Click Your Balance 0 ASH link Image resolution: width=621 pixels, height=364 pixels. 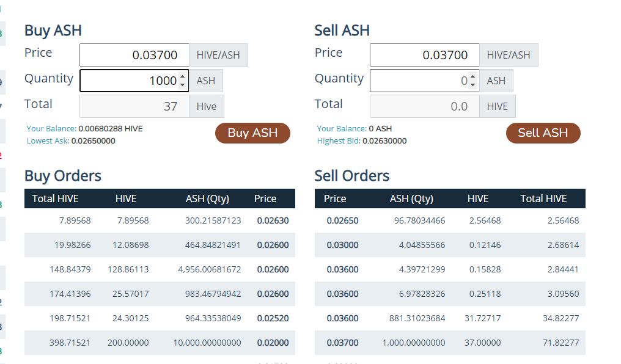[354, 129]
